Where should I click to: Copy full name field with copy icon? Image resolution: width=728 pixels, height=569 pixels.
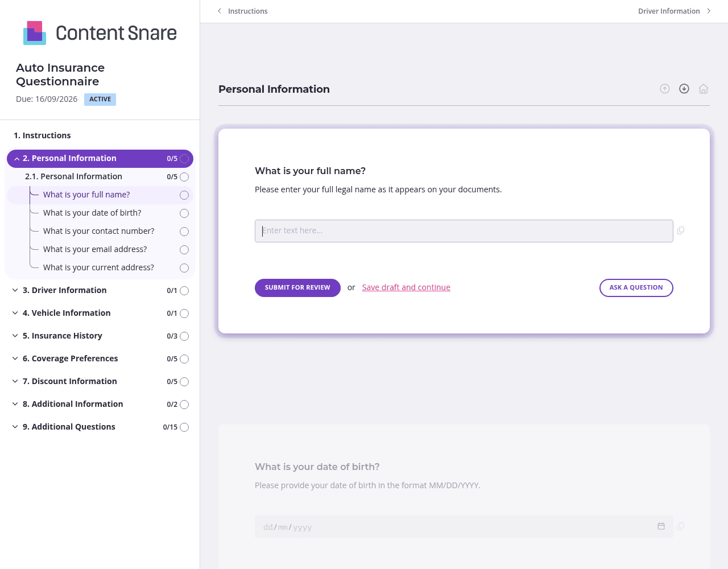click(x=681, y=230)
